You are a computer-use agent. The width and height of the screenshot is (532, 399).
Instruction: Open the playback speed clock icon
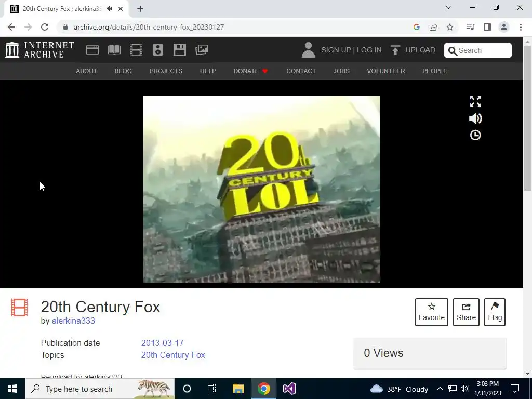point(475,135)
